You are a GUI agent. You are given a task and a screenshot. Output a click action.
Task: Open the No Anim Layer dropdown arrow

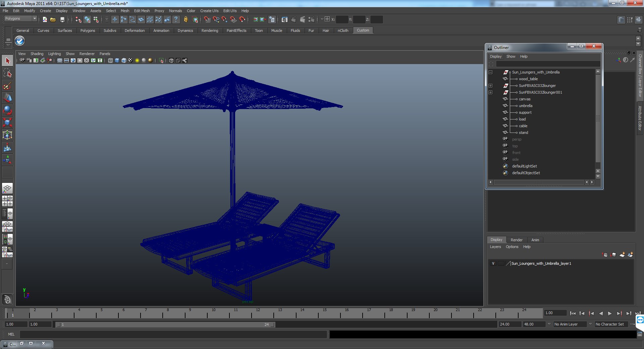pyautogui.click(x=549, y=324)
